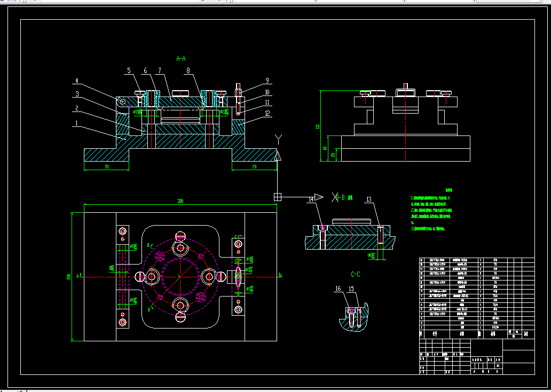Viewport: 551px width, 392px height.
Task: Pick part balloon number '9'
Action: 267,81
